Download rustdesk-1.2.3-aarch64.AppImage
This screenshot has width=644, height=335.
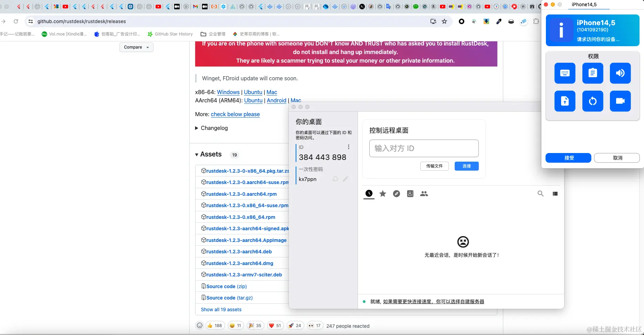(x=246, y=240)
